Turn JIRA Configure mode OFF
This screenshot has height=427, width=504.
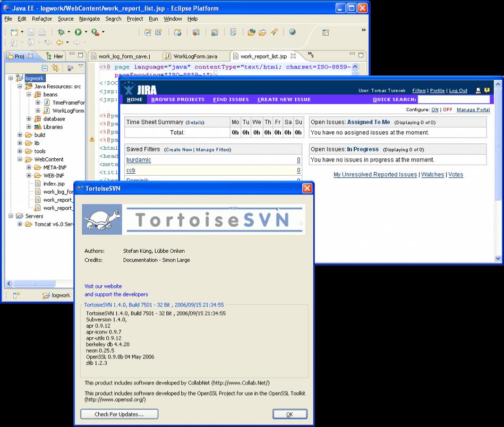[447, 109]
